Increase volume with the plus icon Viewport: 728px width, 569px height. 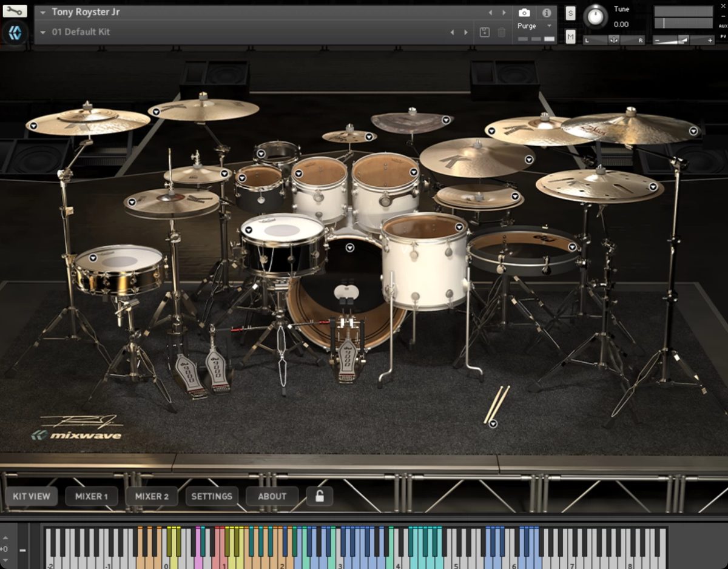710,40
